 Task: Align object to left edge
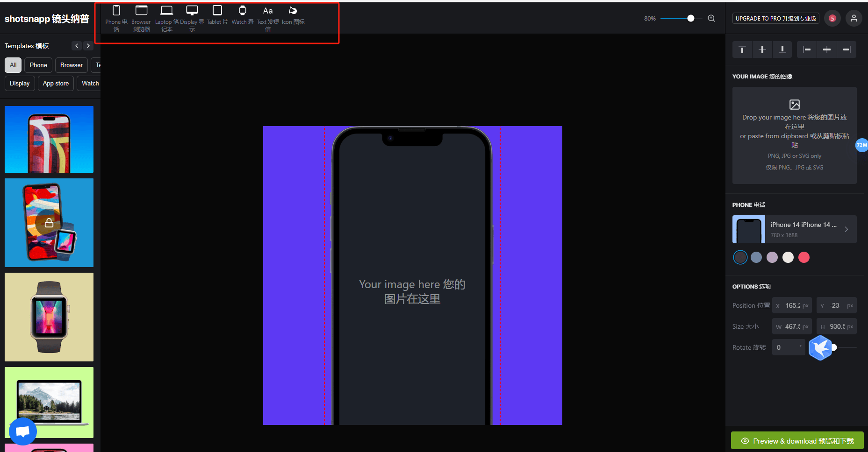(807, 49)
